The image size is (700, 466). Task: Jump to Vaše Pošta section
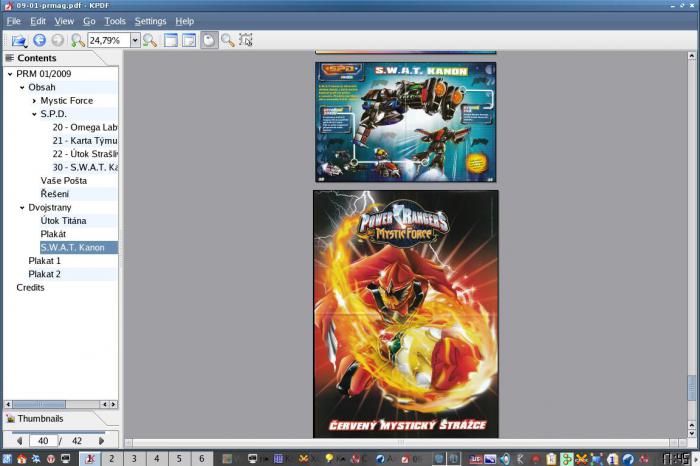(x=64, y=181)
